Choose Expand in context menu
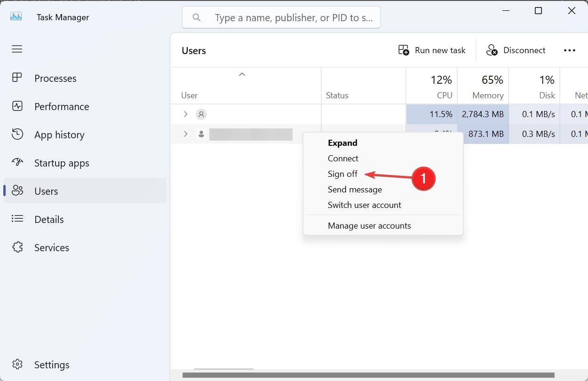Viewport: 588px width, 381px height. 383,143
